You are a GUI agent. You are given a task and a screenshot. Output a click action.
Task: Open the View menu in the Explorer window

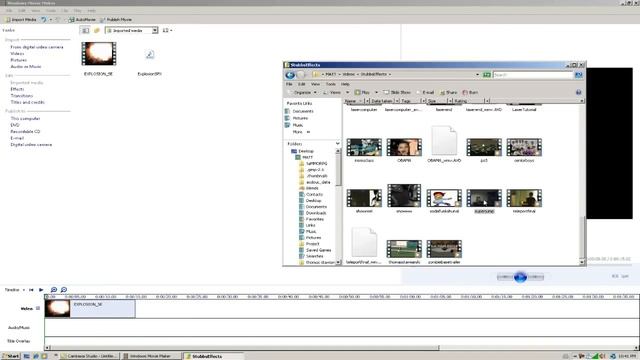coord(316,84)
